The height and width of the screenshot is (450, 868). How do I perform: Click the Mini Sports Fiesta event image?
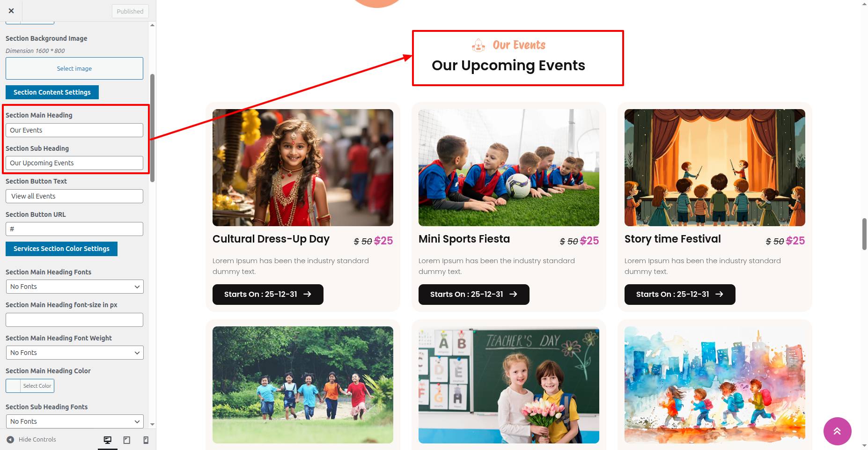pyautogui.click(x=508, y=168)
